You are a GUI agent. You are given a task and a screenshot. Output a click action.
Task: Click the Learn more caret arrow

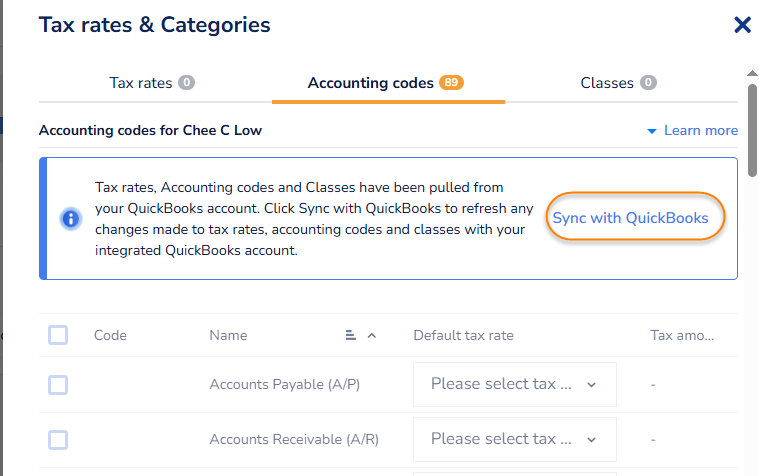click(x=651, y=131)
